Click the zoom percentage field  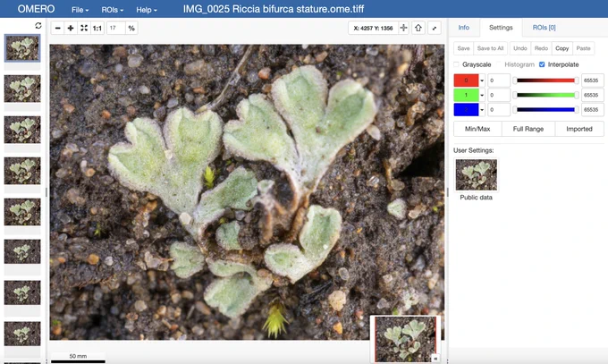[x=116, y=28]
